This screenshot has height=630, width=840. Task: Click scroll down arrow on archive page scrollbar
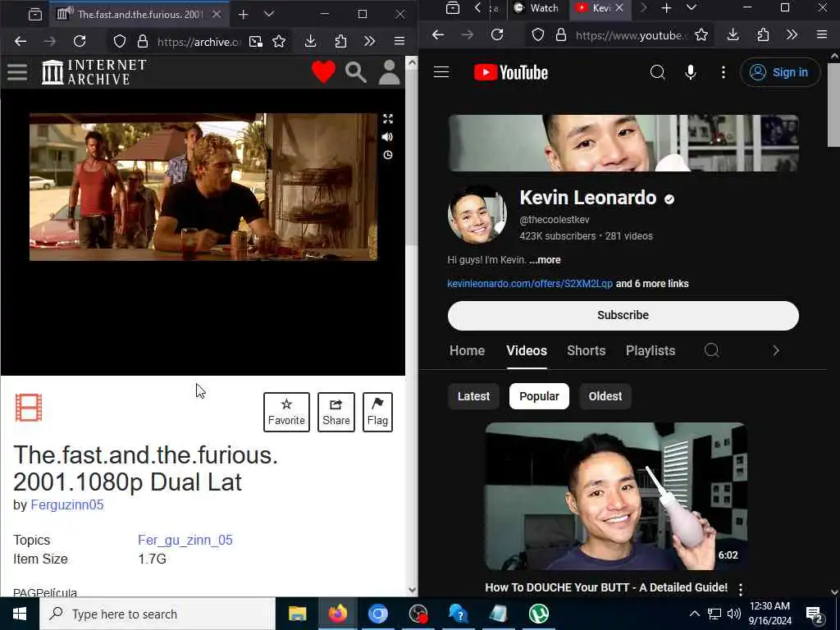[412, 589]
